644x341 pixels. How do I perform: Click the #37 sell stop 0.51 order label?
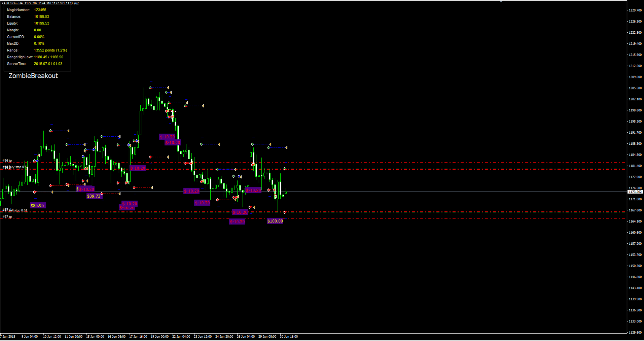pyautogui.click(x=15, y=210)
